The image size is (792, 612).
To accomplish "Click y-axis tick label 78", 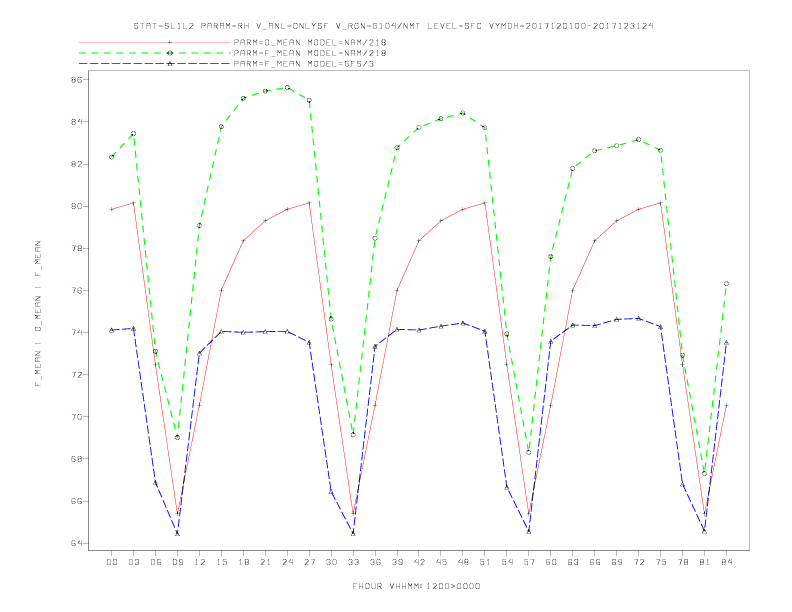I will (x=76, y=248).
